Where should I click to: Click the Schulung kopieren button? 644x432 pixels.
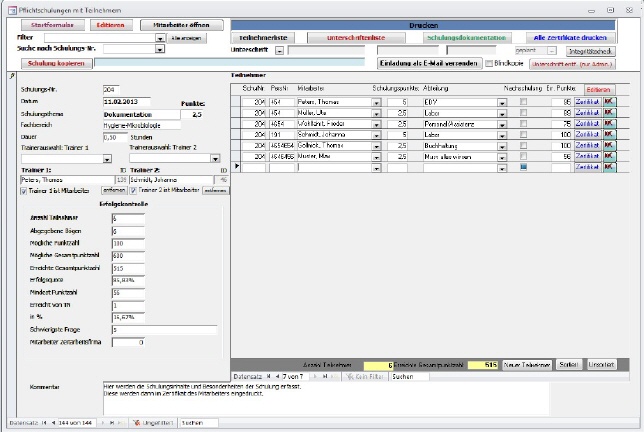pos(56,63)
